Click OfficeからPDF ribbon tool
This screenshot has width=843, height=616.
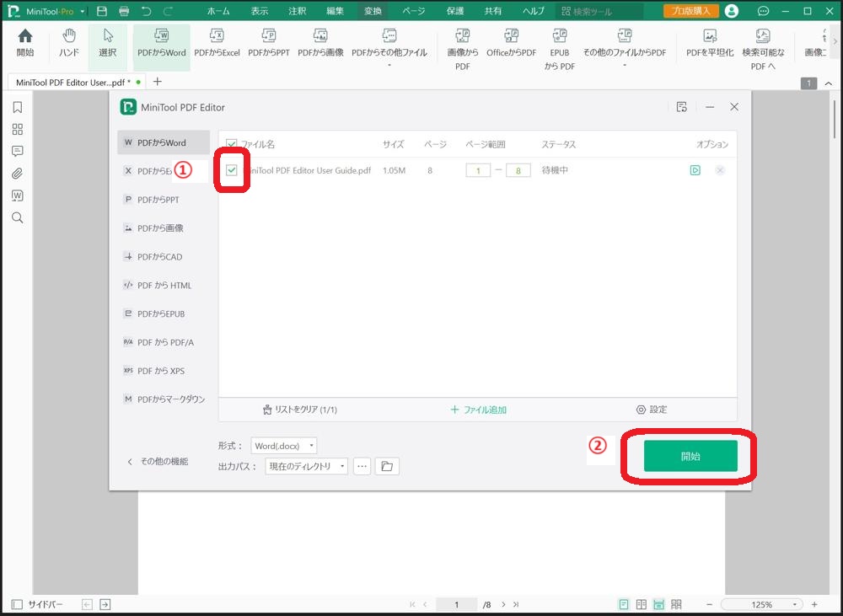(x=512, y=44)
